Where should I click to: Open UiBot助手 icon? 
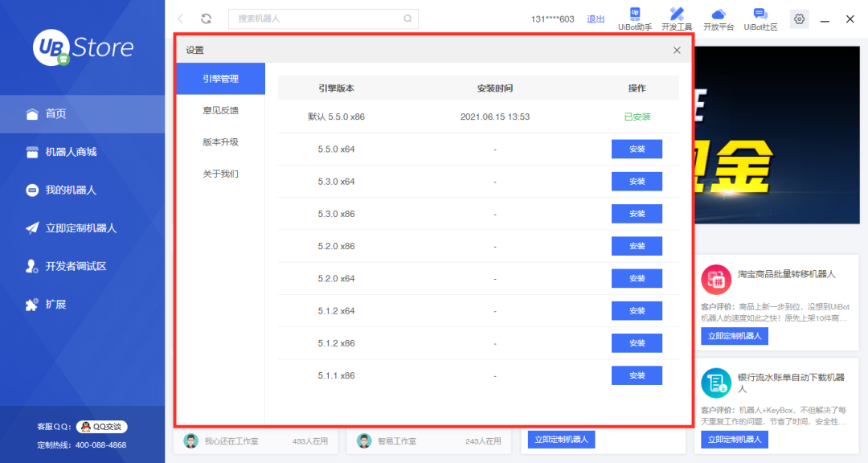coord(635,14)
